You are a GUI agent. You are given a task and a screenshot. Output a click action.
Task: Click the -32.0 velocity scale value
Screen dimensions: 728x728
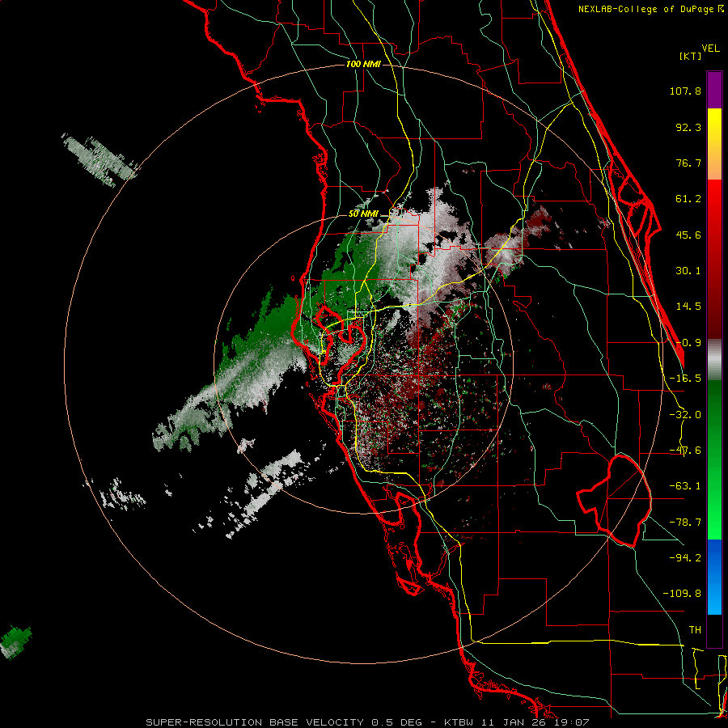[685, 415]
